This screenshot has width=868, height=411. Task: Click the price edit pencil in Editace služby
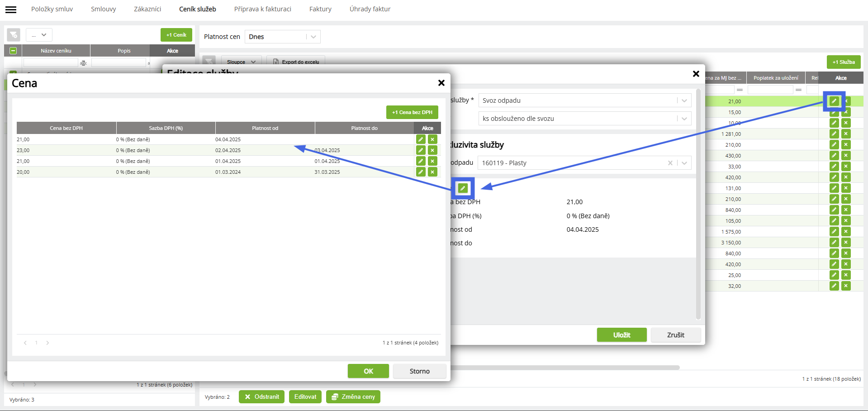(x=463, y=188)
